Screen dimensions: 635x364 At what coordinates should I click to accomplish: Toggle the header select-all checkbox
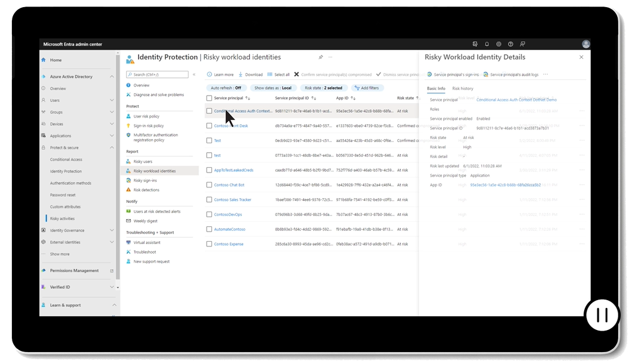click(x=209, y=98)
